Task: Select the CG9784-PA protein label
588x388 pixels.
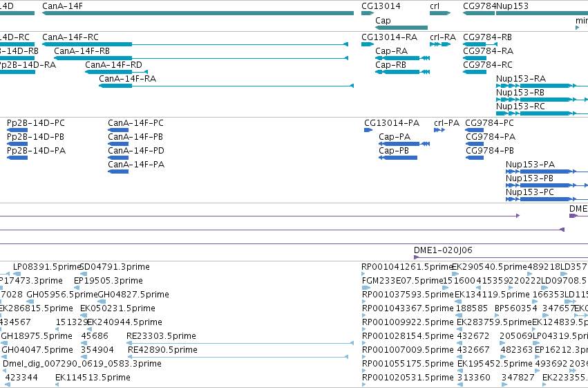Action: tap(491, 137)
